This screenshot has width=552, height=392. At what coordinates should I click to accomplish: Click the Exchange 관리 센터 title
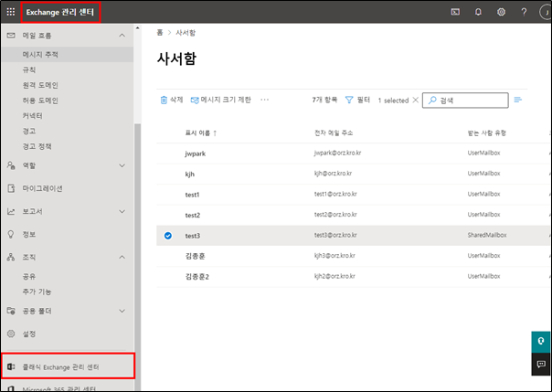click(x=60, y=12)
